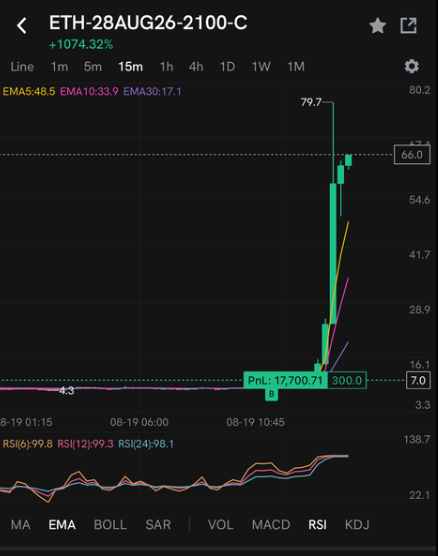This screenshot has height=556, width=438.
Task: Tap the 08-19 10:45 time label
Action: click(255, 422)
